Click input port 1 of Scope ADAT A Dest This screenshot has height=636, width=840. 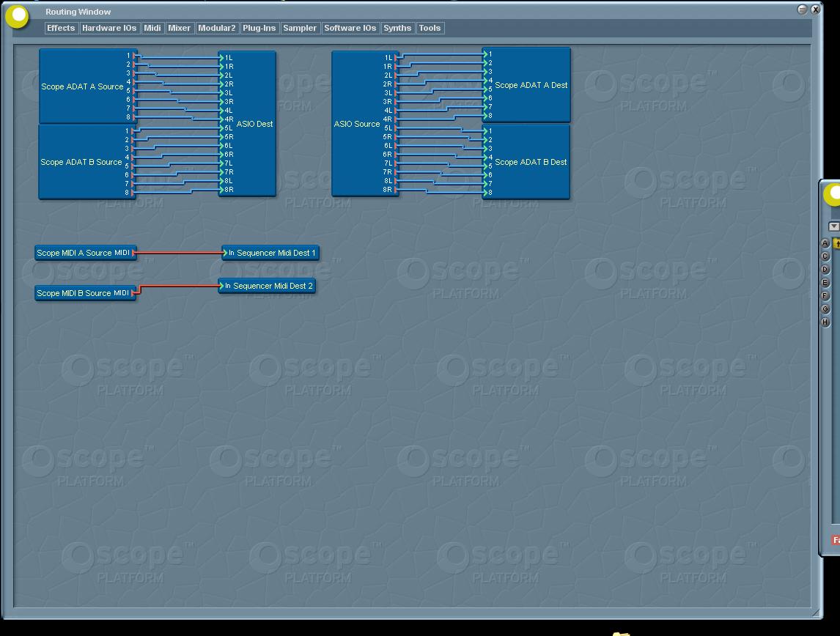(486, 54)
